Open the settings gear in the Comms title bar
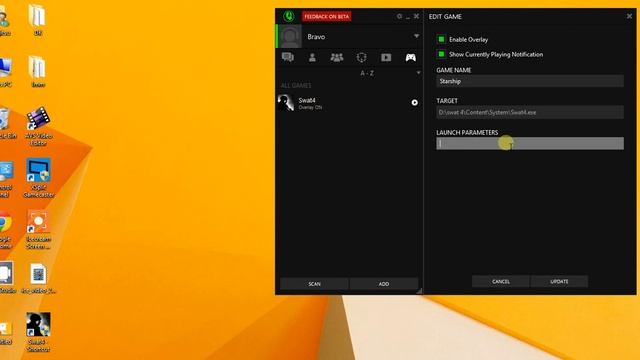640x360 pixels. pos(399,16)
